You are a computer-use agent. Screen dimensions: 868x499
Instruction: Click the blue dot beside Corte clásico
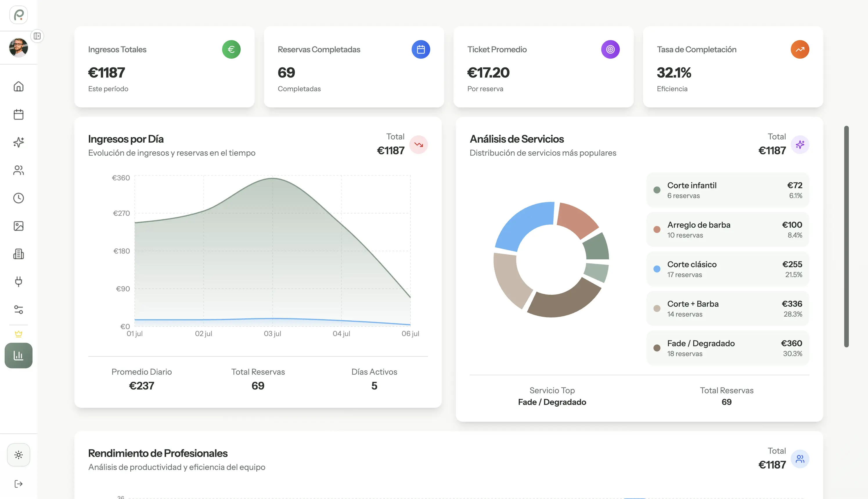(x=657, y=269)
